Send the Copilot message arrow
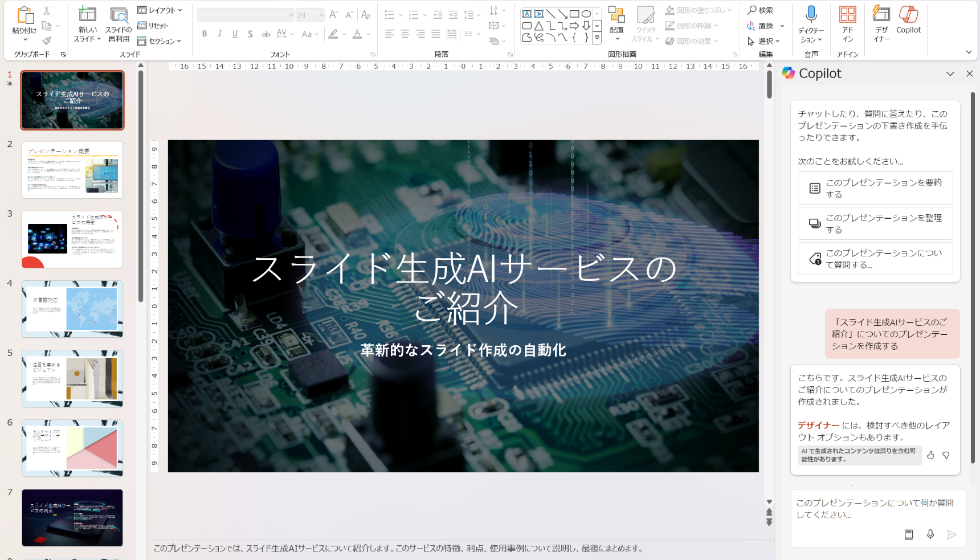Viewport: 980px width, 560px height. [x=951, y=534]
